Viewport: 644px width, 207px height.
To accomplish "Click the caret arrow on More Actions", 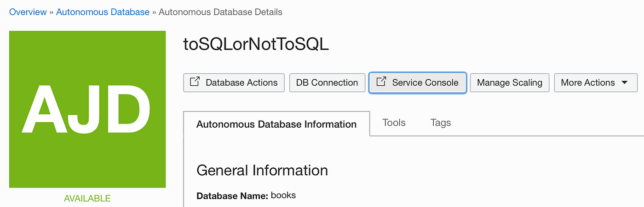I will (624, 83).
